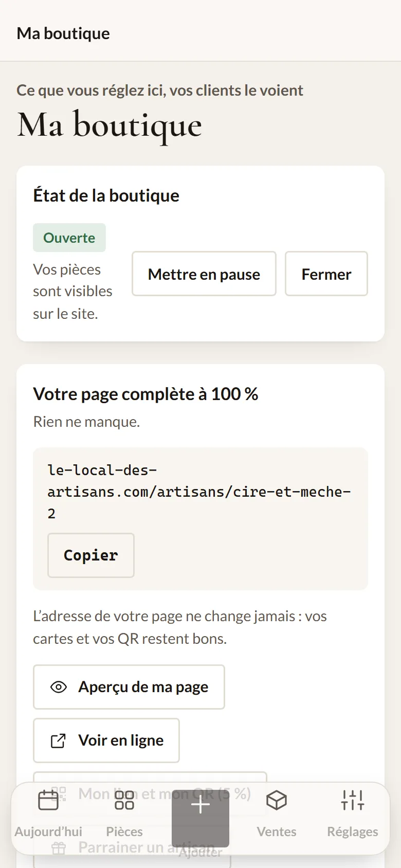Tap the plus Ajouter icon
The height and width of the screenshot is (868, 401).
(200, 805)
